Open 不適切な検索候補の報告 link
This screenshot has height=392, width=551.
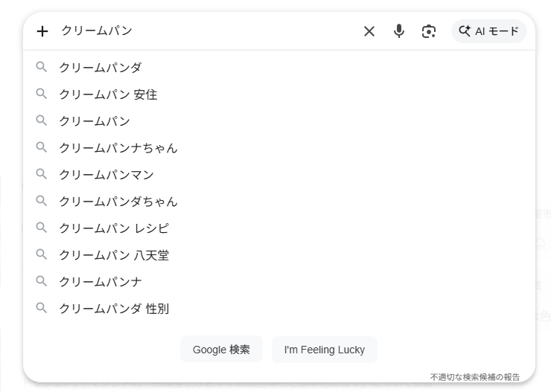[x=475, y=377]
